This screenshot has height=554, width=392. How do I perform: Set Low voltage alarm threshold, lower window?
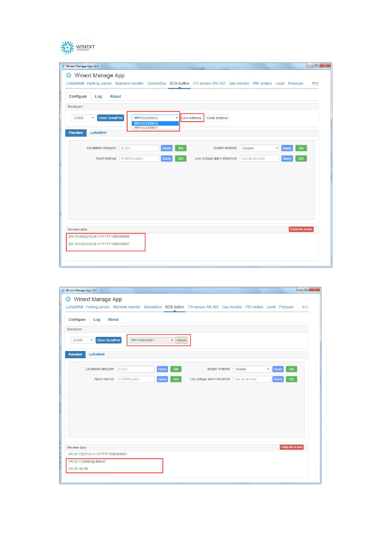pyautogui.click(x=291, y=379)
